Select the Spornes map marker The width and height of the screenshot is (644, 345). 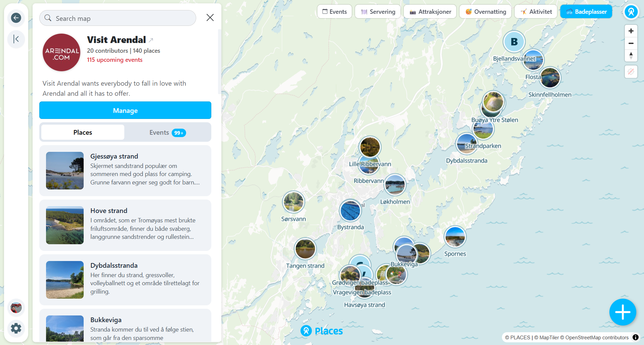455,236
